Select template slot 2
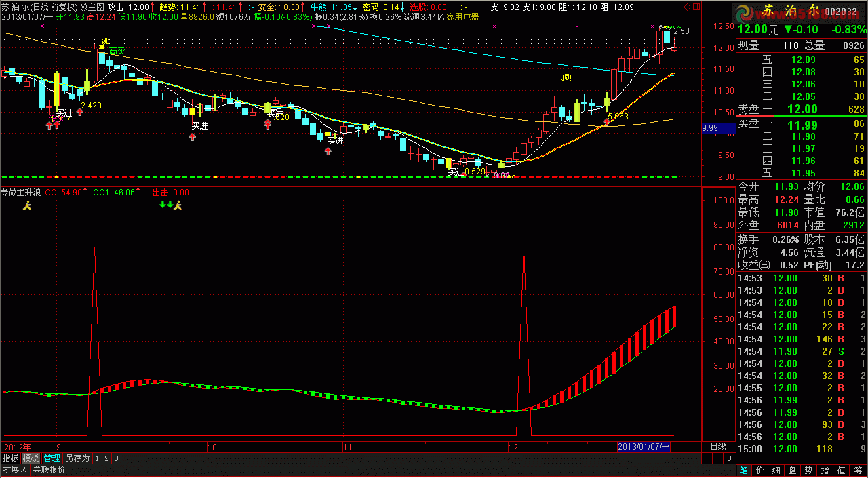 [x=106, y=458]
